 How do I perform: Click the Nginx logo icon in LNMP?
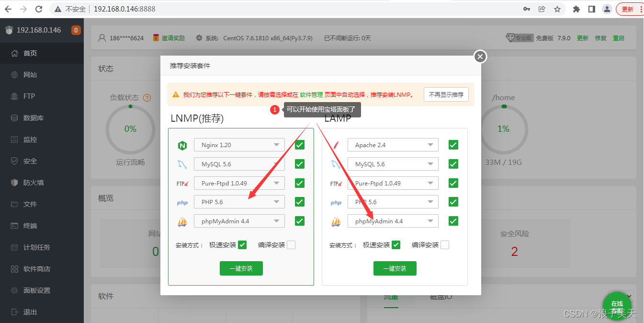click(x=182, y=145)
